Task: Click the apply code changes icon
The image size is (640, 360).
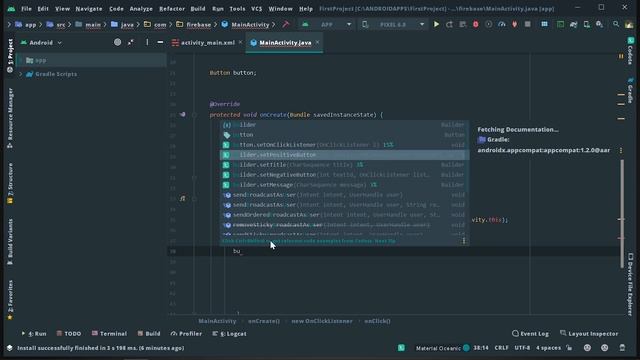Action: pyautogui.click(x=462, y=24)
